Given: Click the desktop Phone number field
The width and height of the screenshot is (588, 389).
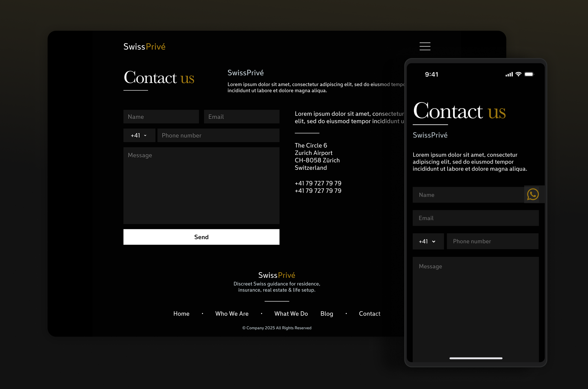Looking at the screenshot, I should (x=218, y=135).
